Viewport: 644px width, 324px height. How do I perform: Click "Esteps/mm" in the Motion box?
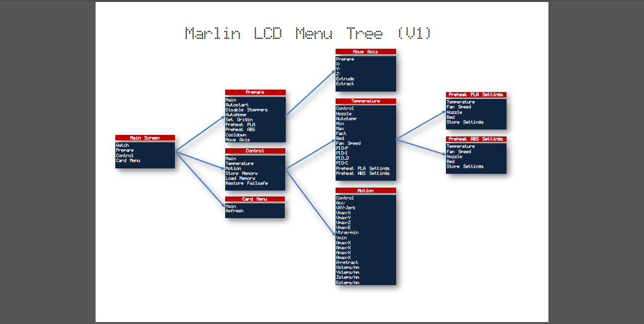click(x=348, y=283)
